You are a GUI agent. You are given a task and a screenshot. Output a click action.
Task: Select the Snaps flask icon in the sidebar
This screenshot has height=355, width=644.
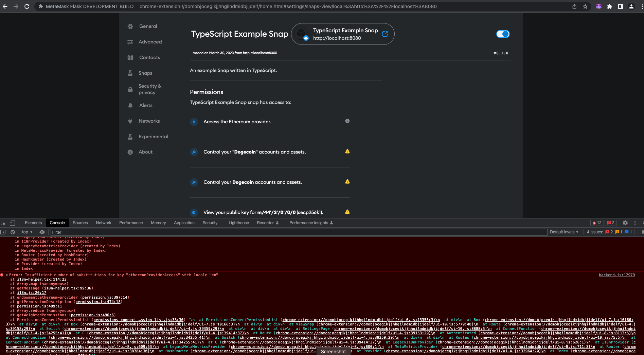(x=130, y=73)
